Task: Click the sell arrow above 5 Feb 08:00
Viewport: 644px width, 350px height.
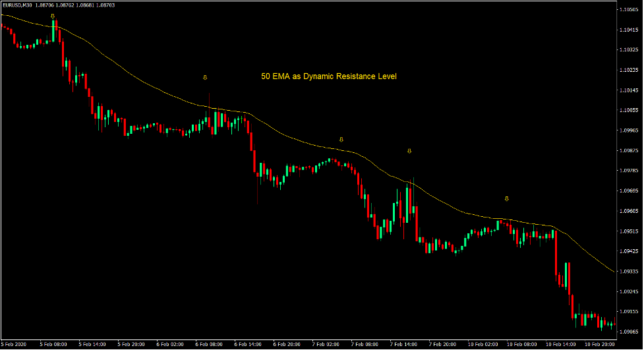Action: 53,15
